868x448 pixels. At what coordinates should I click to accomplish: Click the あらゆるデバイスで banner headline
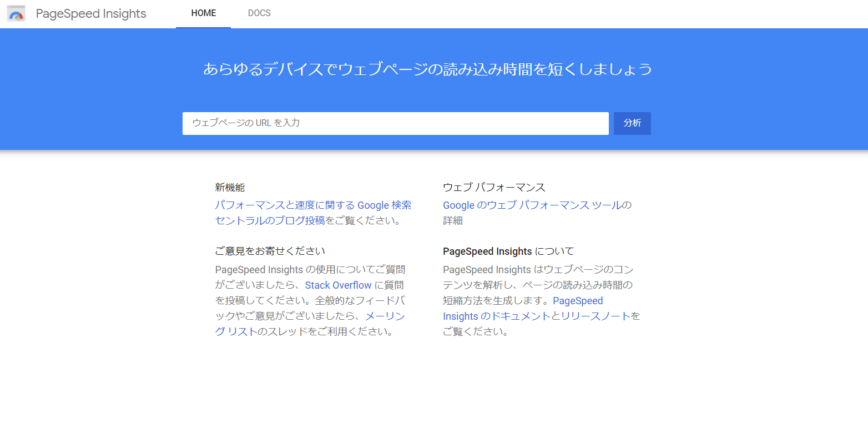427,69
